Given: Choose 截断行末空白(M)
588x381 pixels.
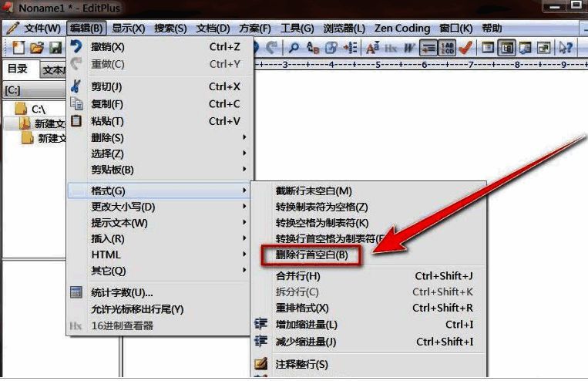Looking at the screenshot, I should coord(368,191).
